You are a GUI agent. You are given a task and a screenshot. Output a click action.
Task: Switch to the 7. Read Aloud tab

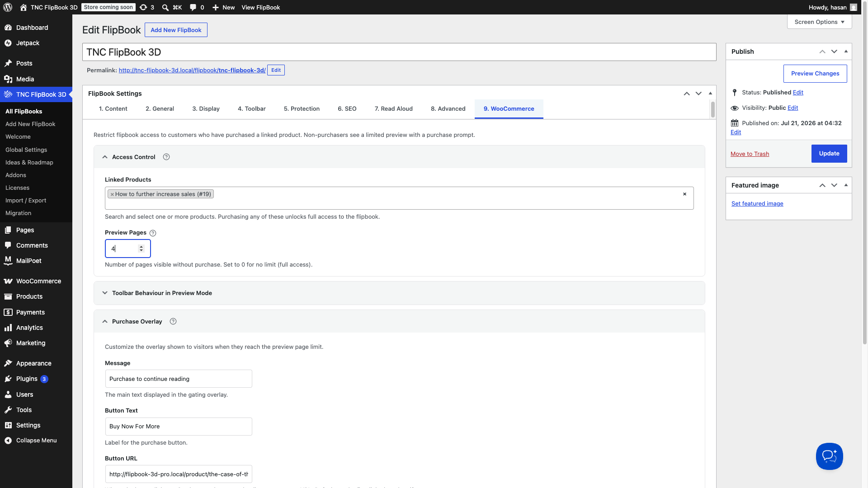(394, 109)
